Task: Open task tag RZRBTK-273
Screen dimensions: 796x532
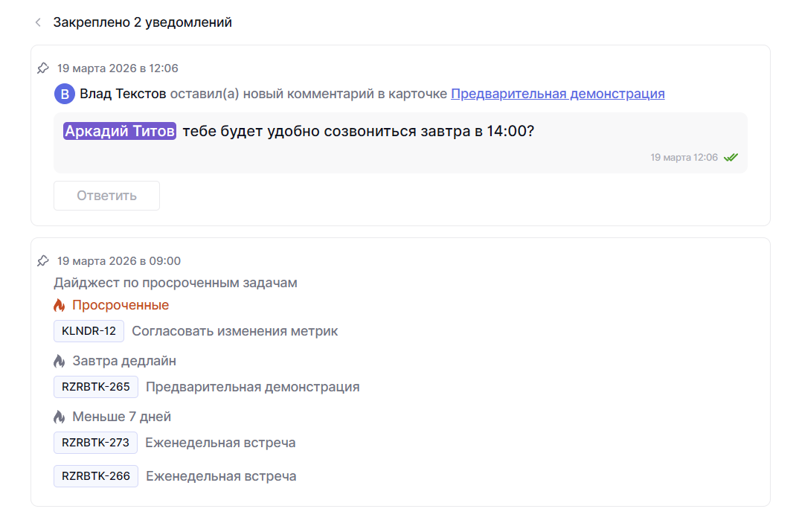Action: click(95, 443)
